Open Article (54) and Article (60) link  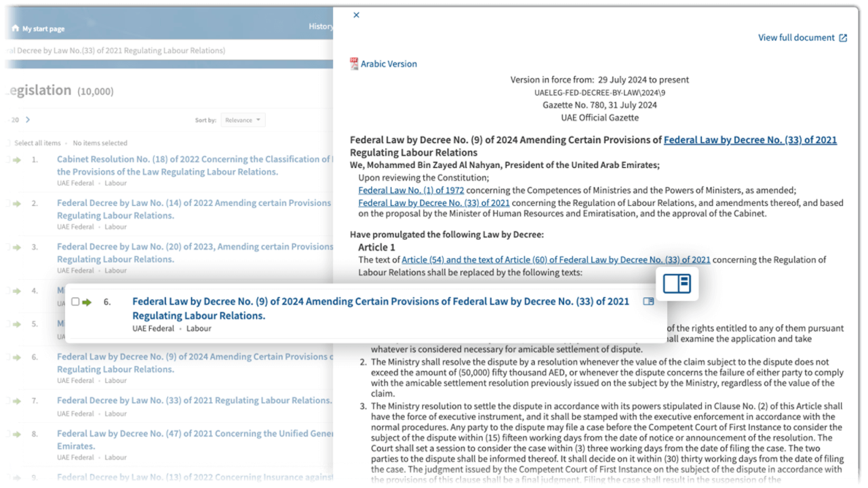(555, 260)
